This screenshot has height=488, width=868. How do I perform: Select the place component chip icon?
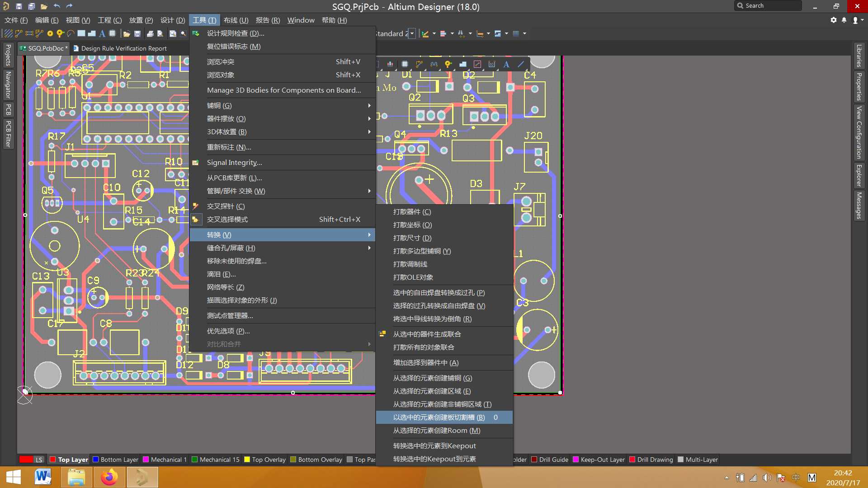pyautogui.click(x=113, y=33)
